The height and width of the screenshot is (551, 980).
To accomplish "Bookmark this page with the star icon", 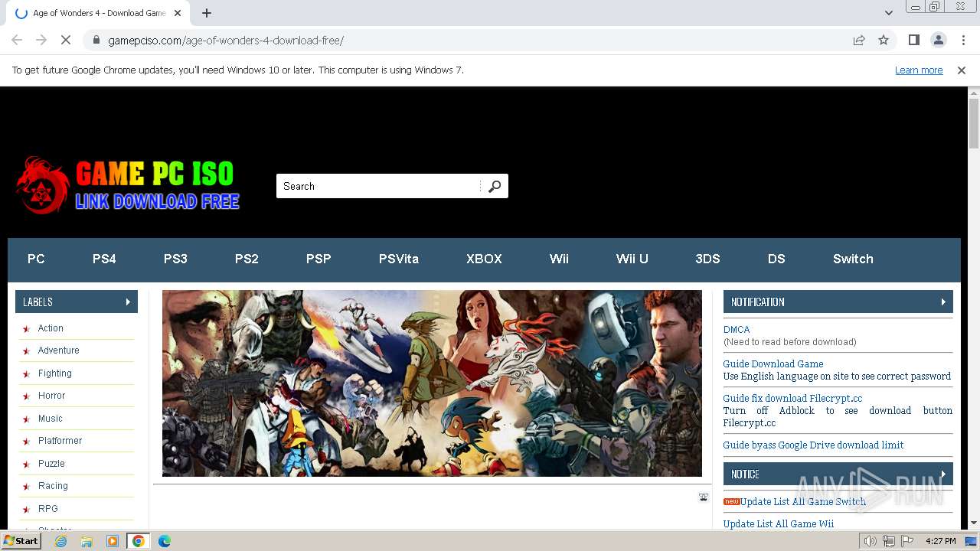I will [x=884, y=40].
